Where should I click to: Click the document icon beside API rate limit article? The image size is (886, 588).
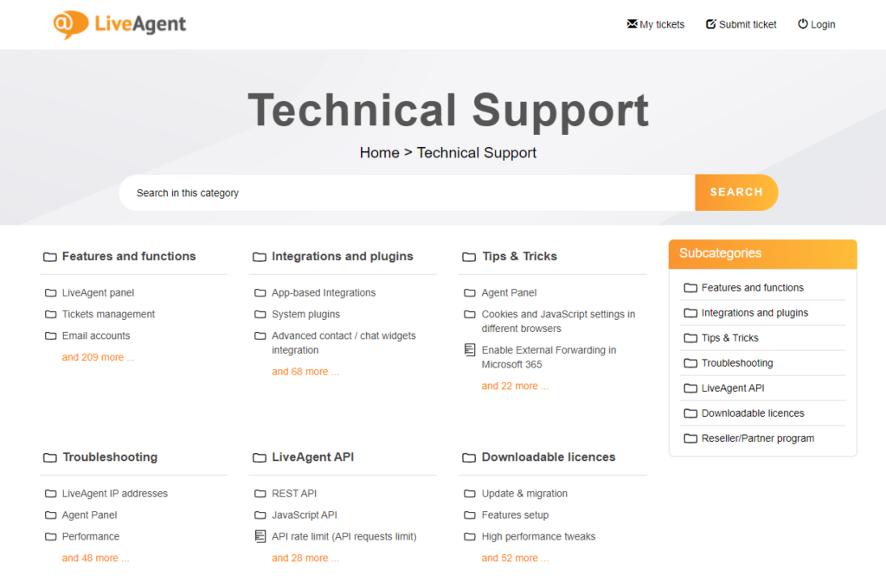(260, 536)
